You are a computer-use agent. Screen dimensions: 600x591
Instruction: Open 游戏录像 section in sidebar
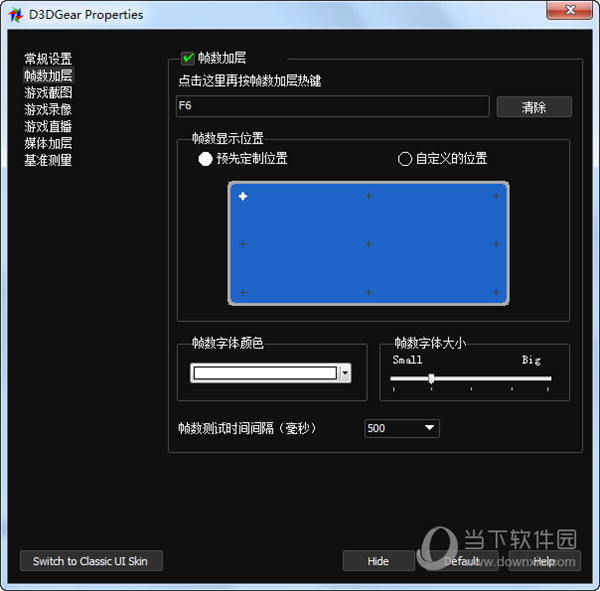48,109
